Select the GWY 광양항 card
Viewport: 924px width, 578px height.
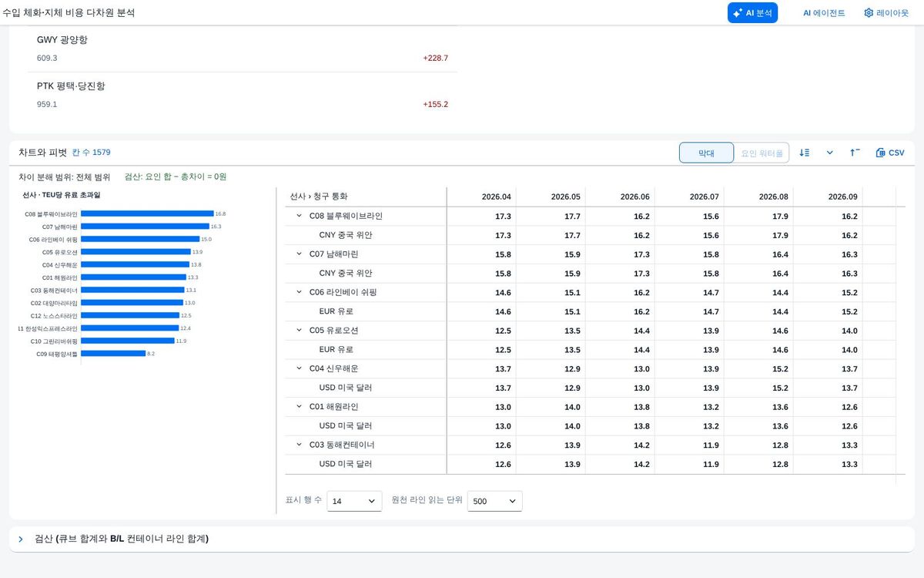[x=243, y=49]
